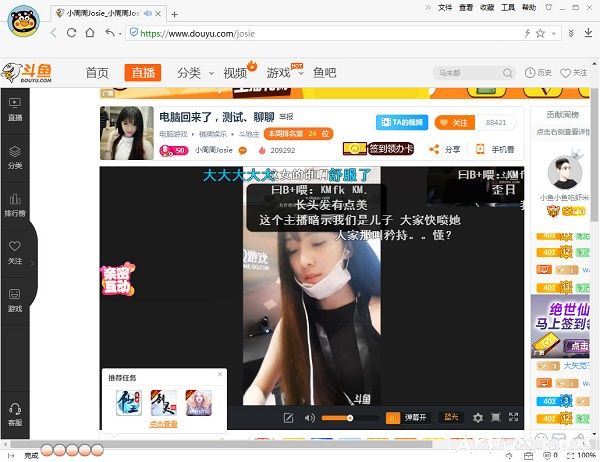Click 关注 heart icon in left sidebar

coord(15,251)
